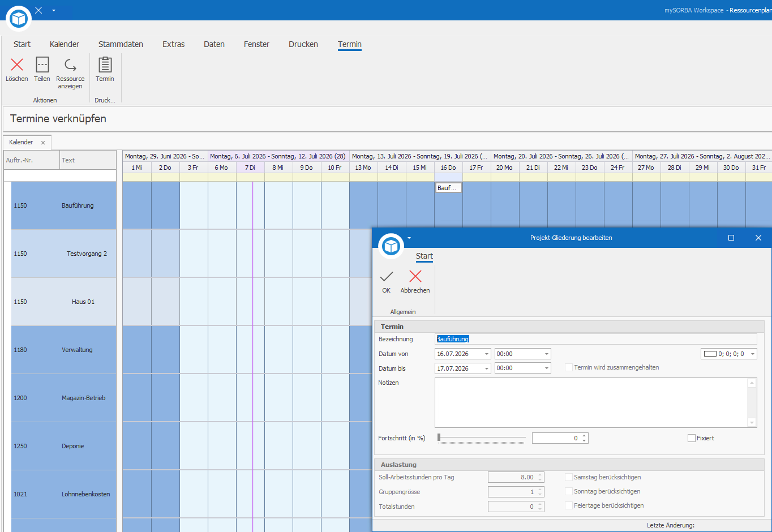
Task: Open the Datum bis time dropdown
Action: point(547,368)
